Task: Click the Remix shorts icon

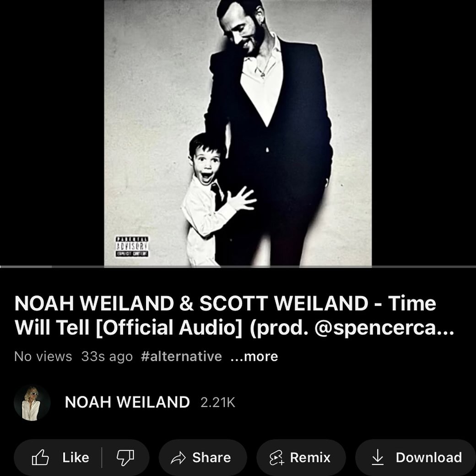Action: click(x=277, y=458)
